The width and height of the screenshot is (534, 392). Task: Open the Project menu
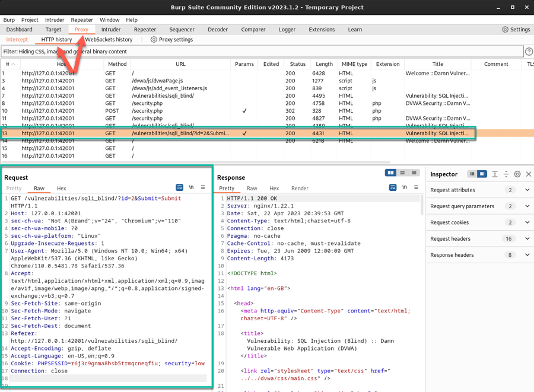(x=30, y=20)
